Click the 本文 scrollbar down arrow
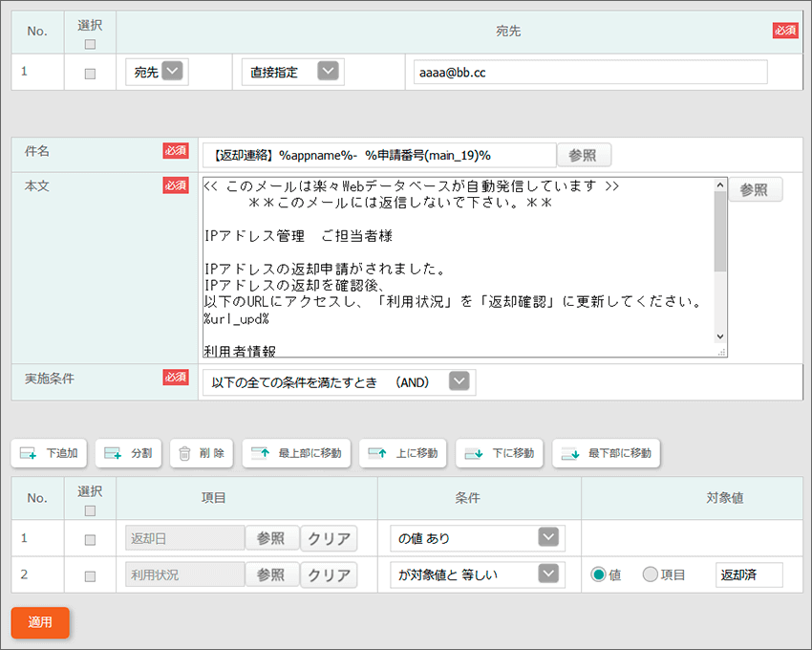 click(720, 336)
